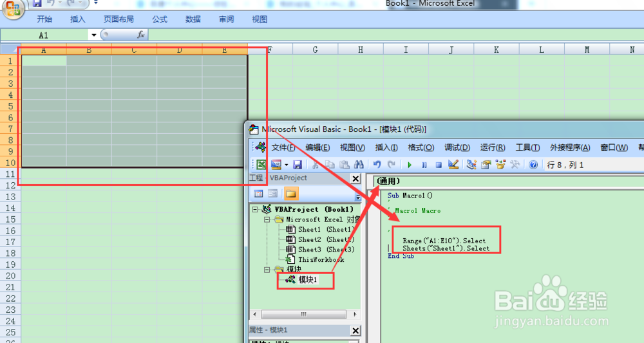Open the 外接程序(A) menu
Image resolution: width=644 pixels, height=343 pixels.
pos(570,148)
